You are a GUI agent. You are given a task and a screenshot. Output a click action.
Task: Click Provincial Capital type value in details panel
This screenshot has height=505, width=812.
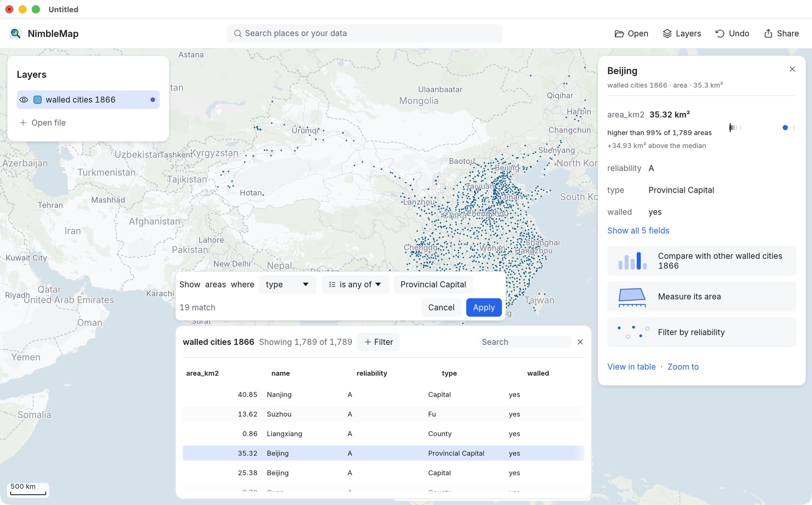(681, 190)
